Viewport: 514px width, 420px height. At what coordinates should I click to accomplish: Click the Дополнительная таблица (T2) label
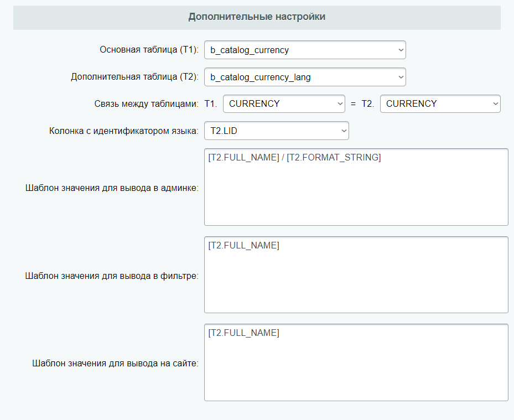(x=134, y=77)
